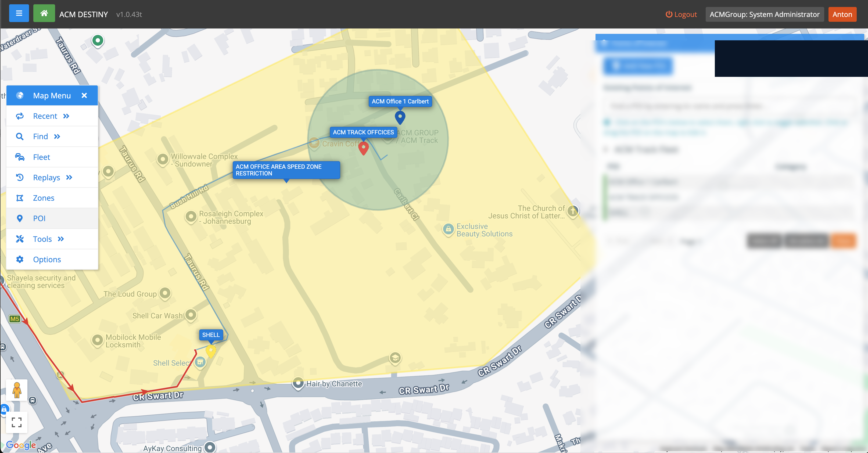868x453 pixels.
Task: Select the 'ACM OFFICE AREA SPEED ZONE RESTRICTION' label
Action: 286,170
